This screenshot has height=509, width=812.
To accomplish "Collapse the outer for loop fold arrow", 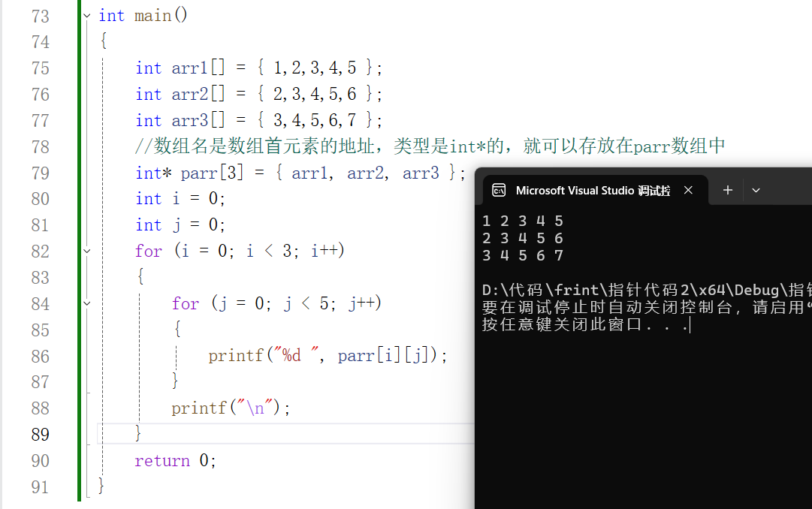I will point(87,251).
